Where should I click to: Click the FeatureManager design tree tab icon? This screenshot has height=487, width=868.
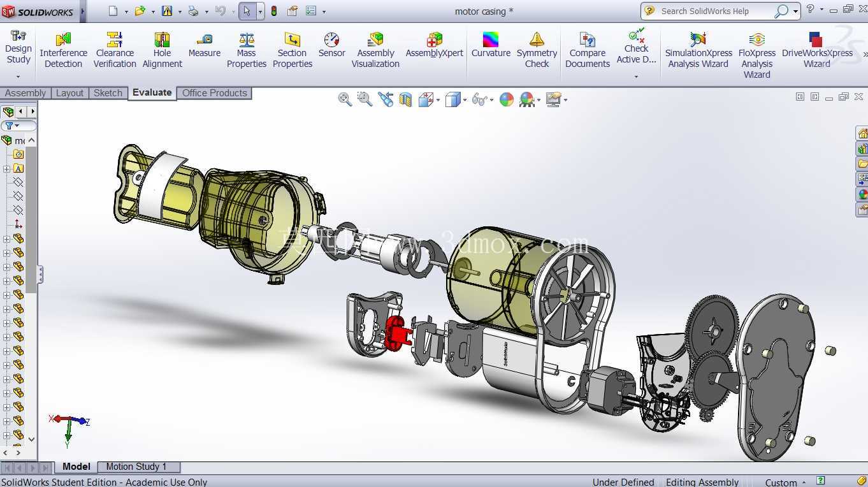click(x=8, y=112)
